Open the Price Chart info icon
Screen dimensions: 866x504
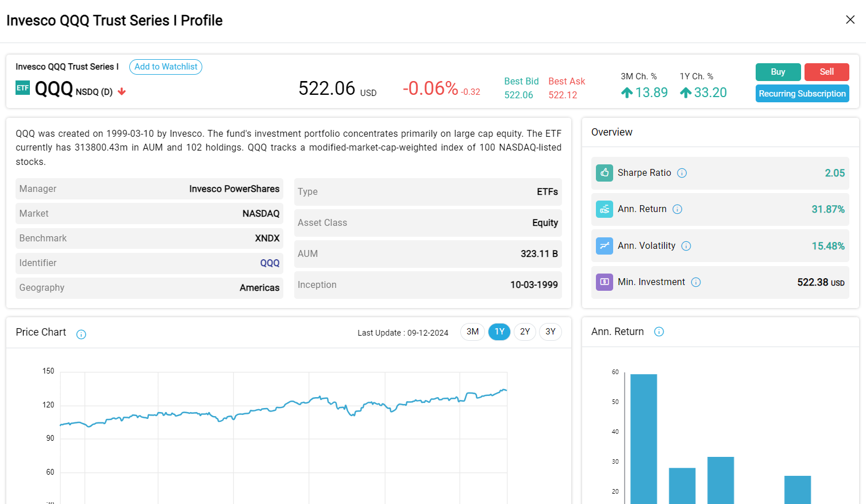pyautogui.click(x=81, y=334)
